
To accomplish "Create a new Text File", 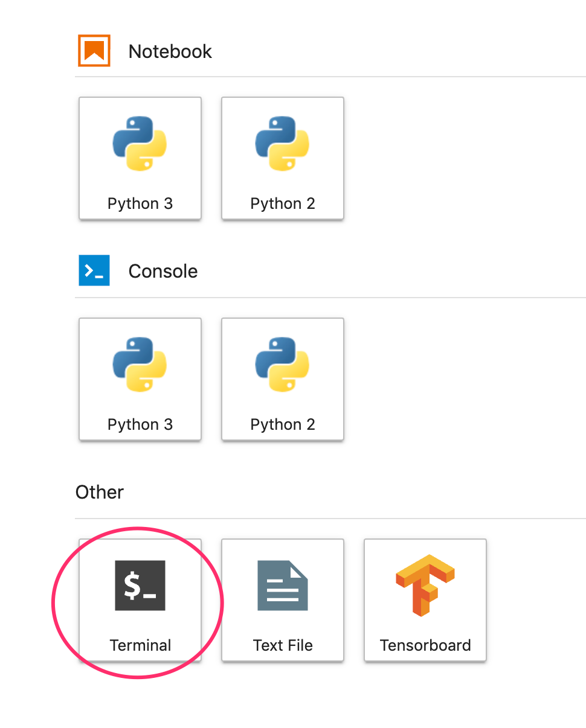I will click(x=282, y=601).
